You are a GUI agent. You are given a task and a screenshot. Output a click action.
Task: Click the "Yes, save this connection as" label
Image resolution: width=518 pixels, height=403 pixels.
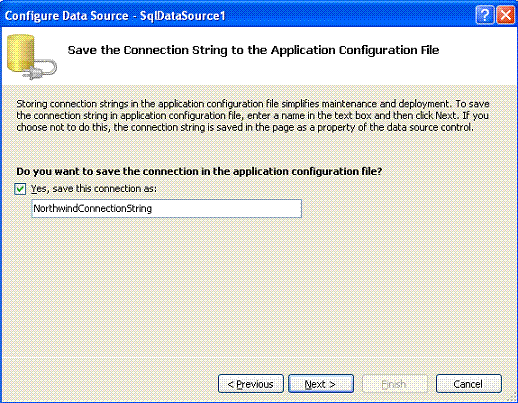click(x=94, y=189)
